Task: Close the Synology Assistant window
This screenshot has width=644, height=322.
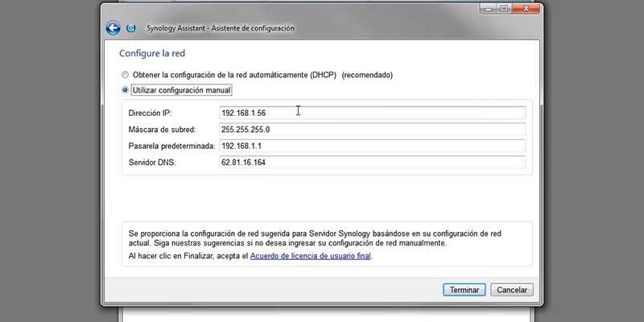Action: tap(526, 8)
